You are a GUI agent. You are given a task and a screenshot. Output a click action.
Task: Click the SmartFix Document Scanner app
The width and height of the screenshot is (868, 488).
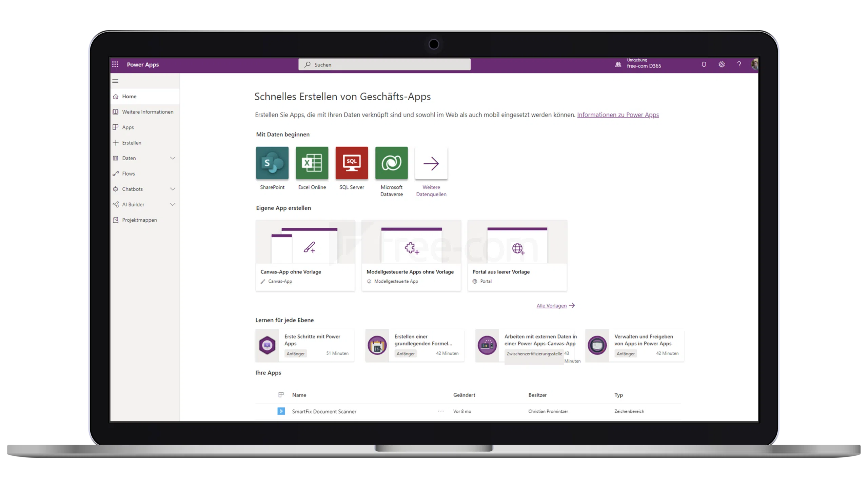[x=324, y=411]
